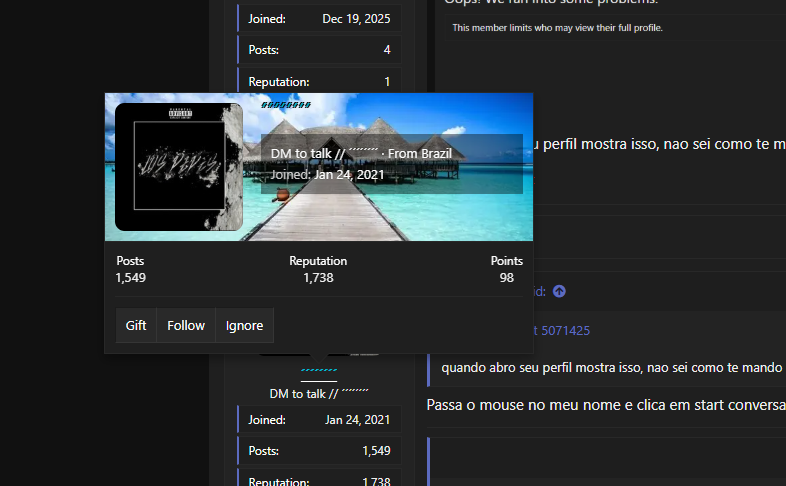The image size is (786, 486).
Task: Click the Ignore button
Action: (x=244, y=326)
